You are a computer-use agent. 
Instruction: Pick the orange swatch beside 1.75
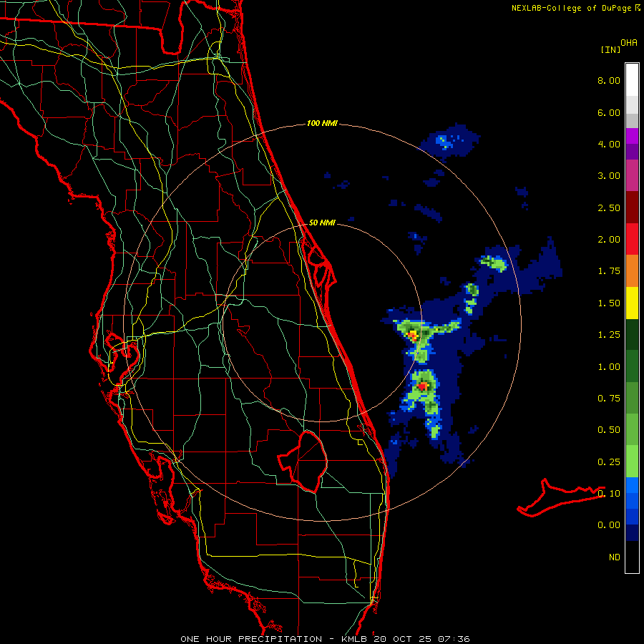click(x=632, y=270)
